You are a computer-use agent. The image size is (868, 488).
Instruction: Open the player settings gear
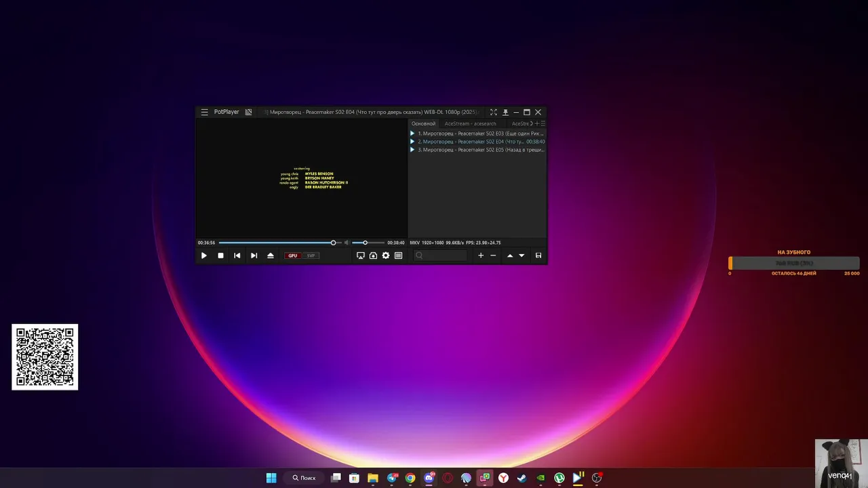point(386,256)
